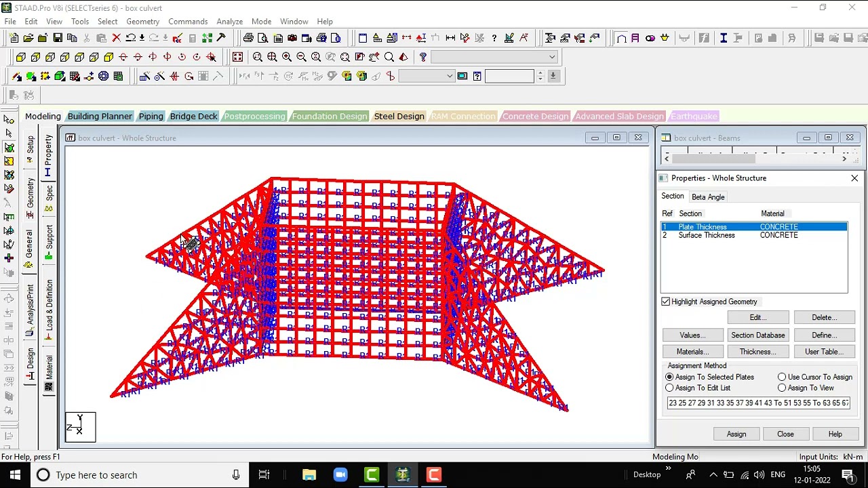The image size is (868, 488).
Task: Select the Plate Thickness CONCRETE row
Action: (x=754, y=227)
